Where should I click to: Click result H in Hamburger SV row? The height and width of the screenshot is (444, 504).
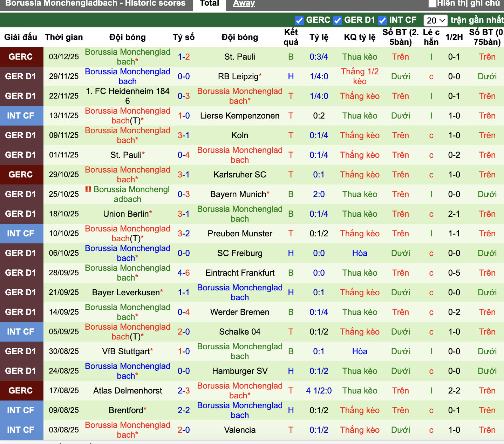tap(291, 371)
